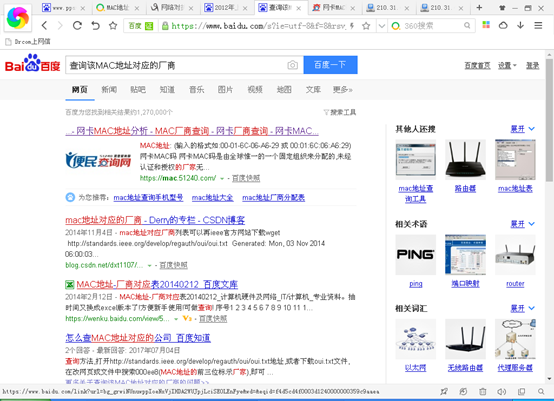Open the mac地址对应的厂商 CSDN博客 result

pyautogui.click(x=155, y=220)
